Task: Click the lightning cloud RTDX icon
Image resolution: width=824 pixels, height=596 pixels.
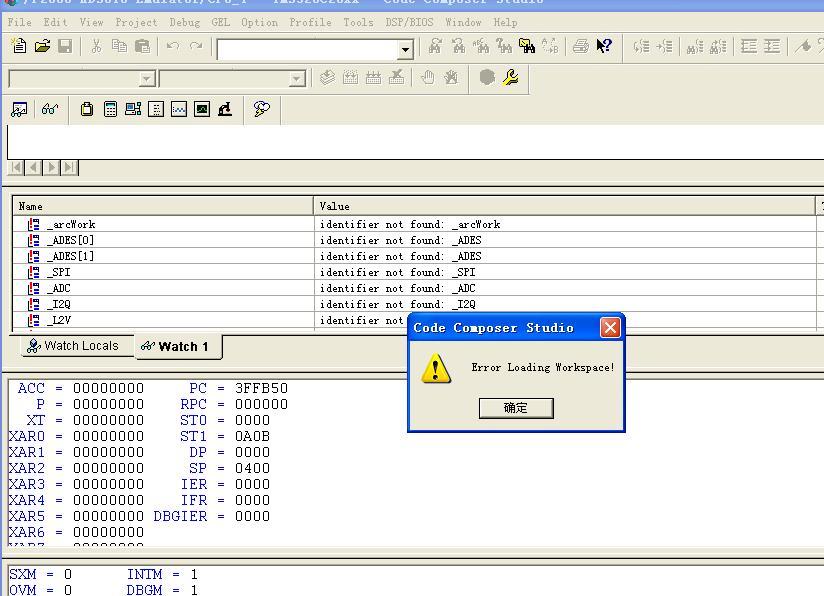Action: (262, 109)
